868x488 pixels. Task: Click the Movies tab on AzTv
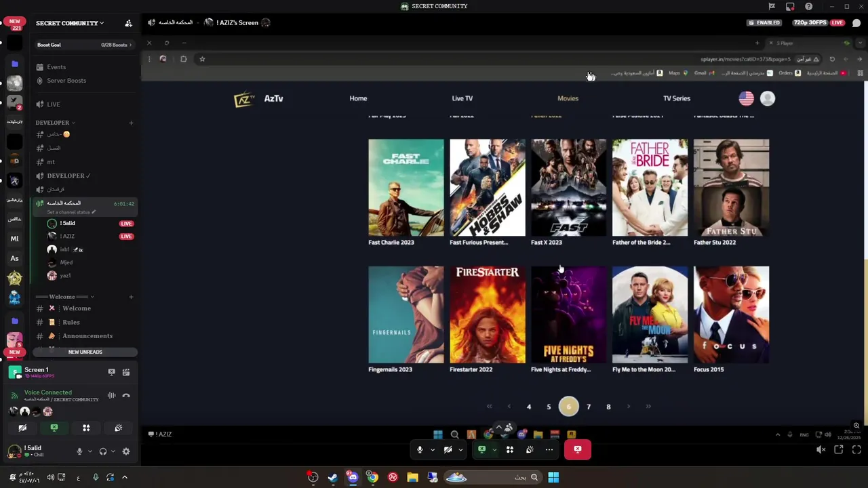tap(568, 98)
